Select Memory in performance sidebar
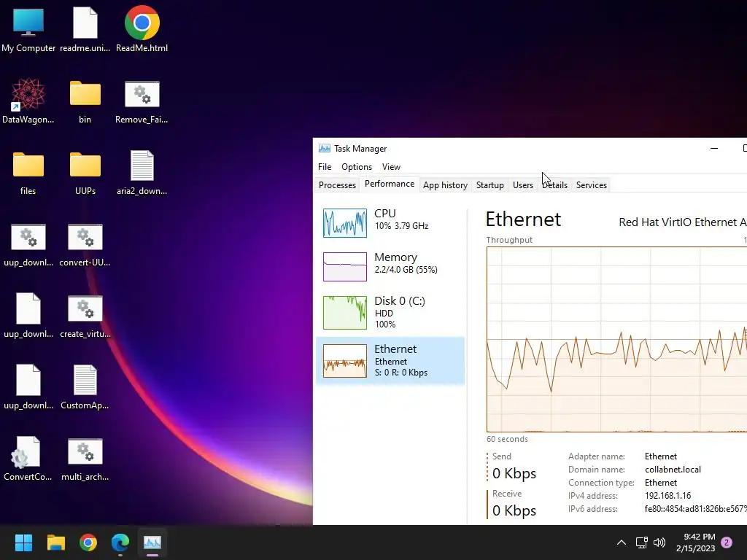This screenshot has width=747, height=560. click(390, 267)
